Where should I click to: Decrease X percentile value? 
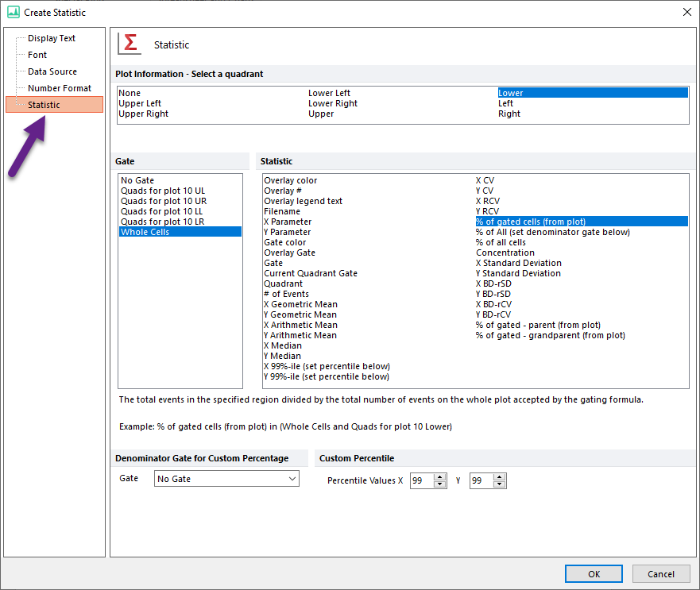pos(439,484)
